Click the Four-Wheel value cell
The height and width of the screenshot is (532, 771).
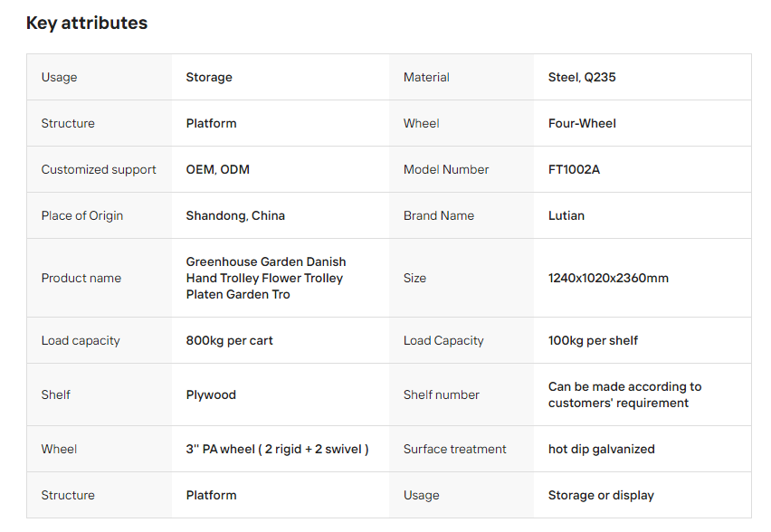[582, 124]
